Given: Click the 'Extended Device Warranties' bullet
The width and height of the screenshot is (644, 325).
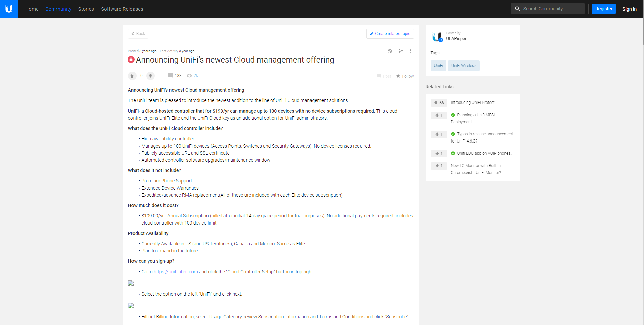Looking at the screenshot, I should pos(170,188).
